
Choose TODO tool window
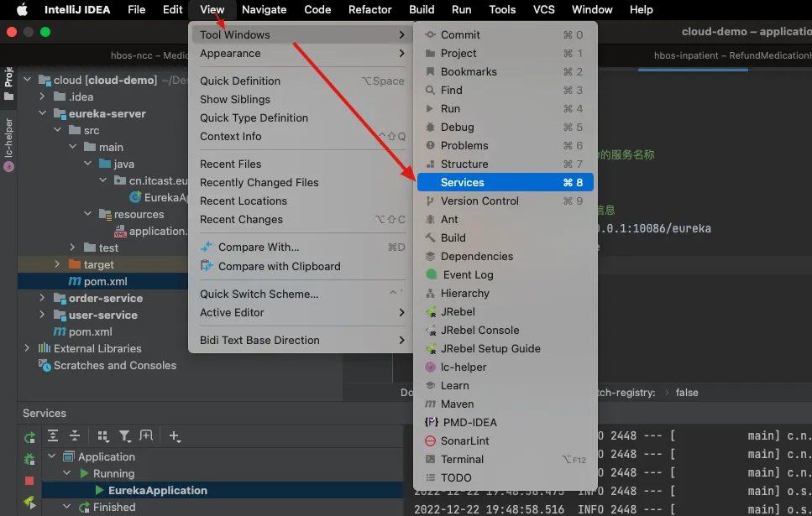pyautogui.click(x=505, y=477)
